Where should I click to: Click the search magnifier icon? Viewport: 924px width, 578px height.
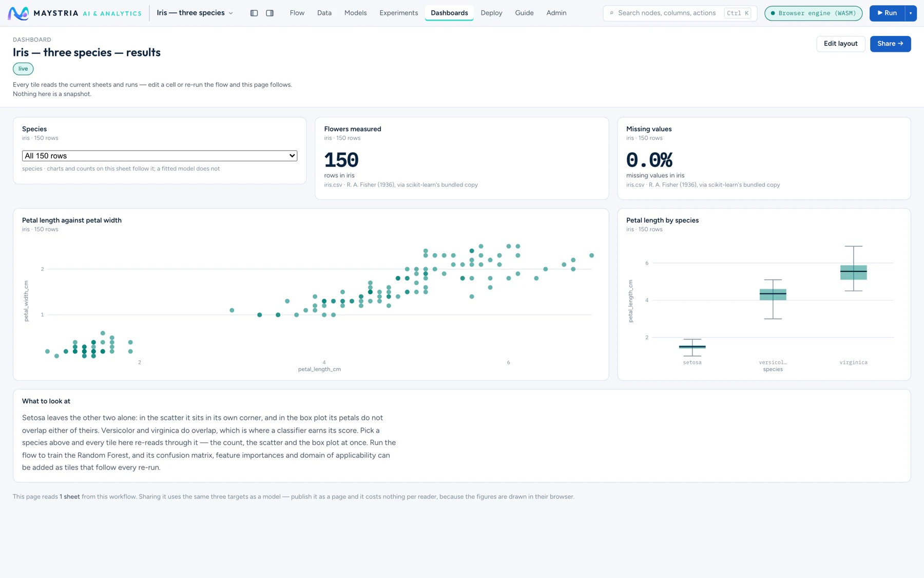(612, 13)
